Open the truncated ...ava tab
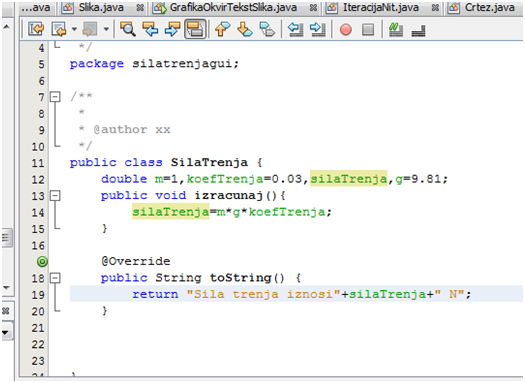The image size is (525, 383). click(35, 7)
